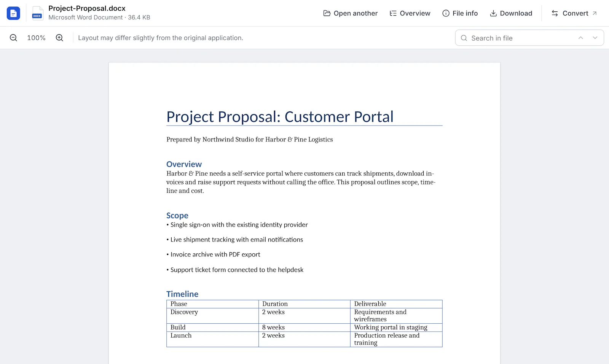Click the blue document app logo
Screen dimensions: 609x364
[x=13, y=13]
